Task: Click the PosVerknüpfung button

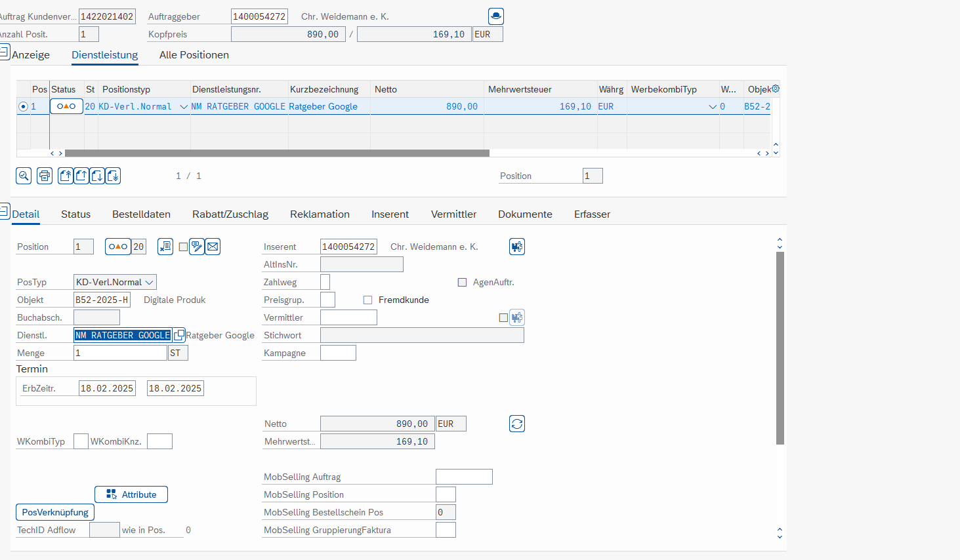Action: click(x=55, y=512)
